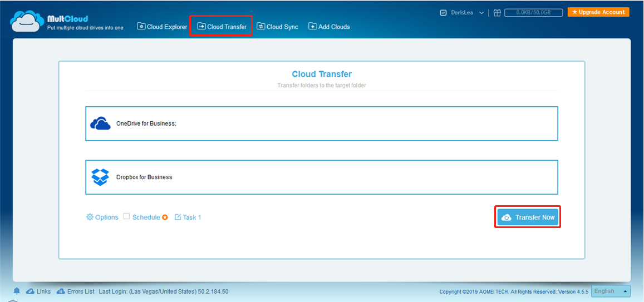Switch to the Cloud Transfer tab

tap(222, 27)
